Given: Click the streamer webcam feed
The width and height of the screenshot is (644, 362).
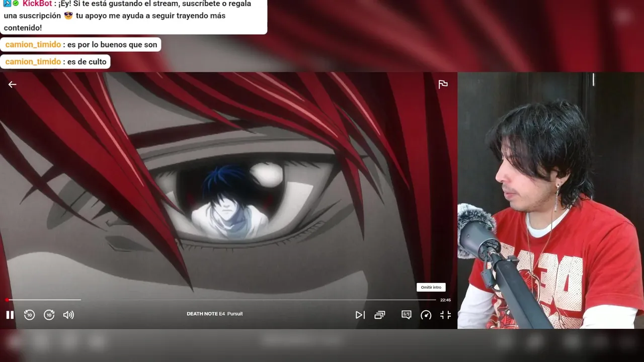Looking at the screenshot, I should 550,201.
